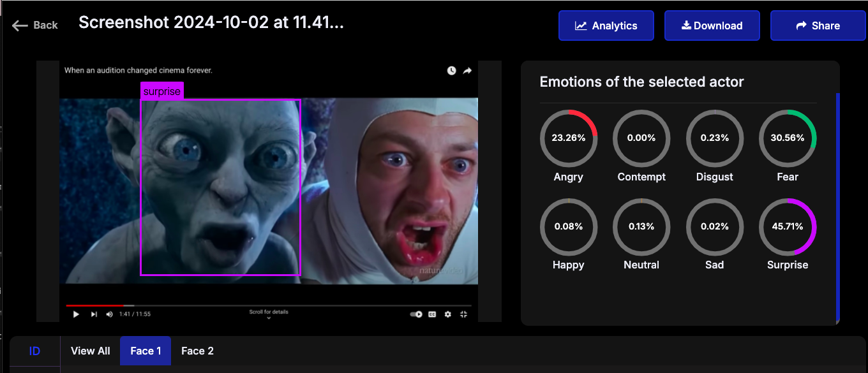Image resolution: width=868 pixels, height=373 pixels.
Task: Expand the Scroll for details chevron
Action: 269,317
